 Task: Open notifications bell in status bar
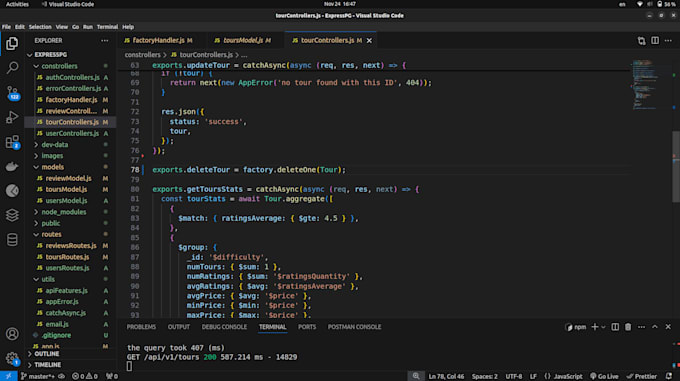(669, 376)
